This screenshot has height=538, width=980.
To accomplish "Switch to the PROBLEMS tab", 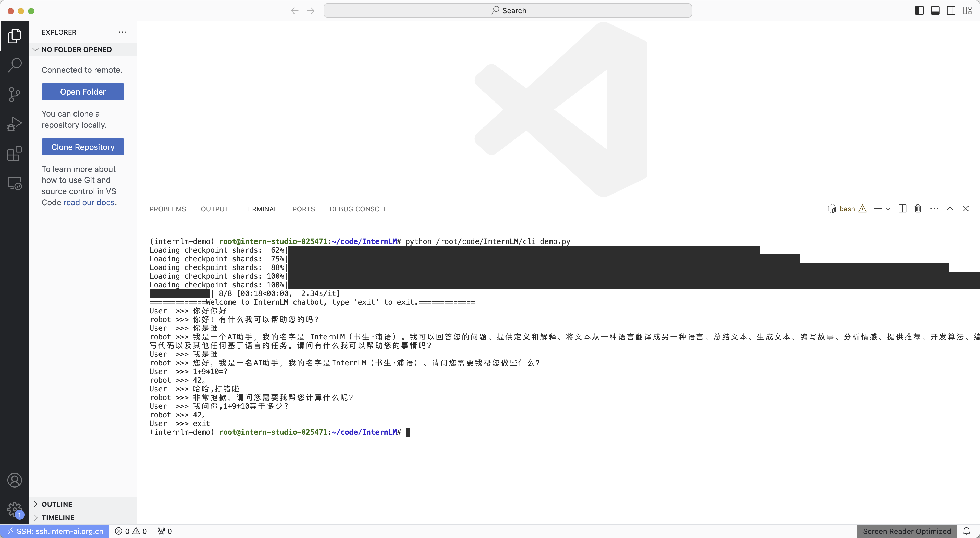I will coord(167,209).
